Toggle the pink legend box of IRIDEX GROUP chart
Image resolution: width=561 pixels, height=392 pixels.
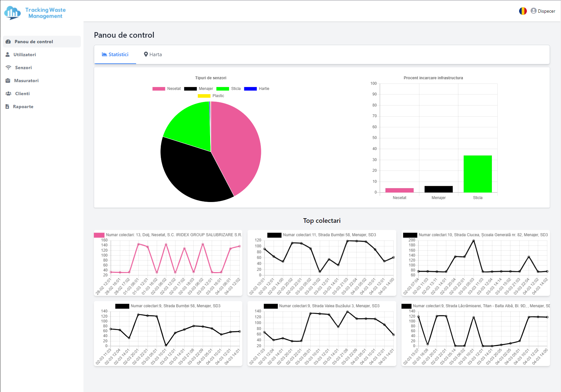point(99,235)
